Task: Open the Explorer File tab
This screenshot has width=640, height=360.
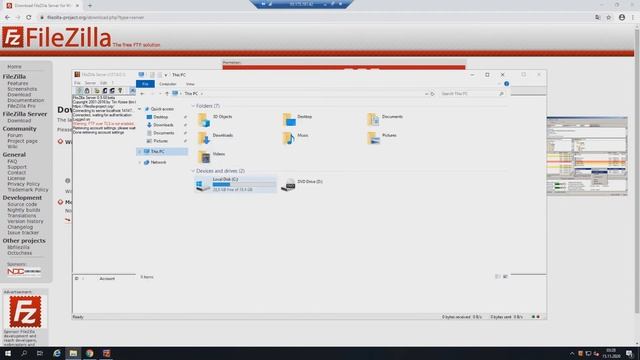Action: tap(145, 84)
